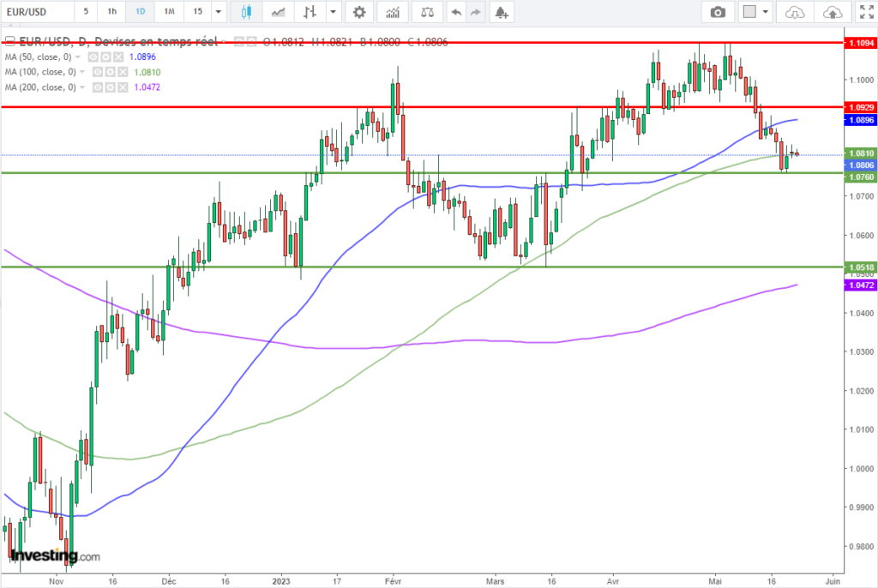
Task: Expand MA (50, close, 0) dropdown
Action: tap(78, 57)
